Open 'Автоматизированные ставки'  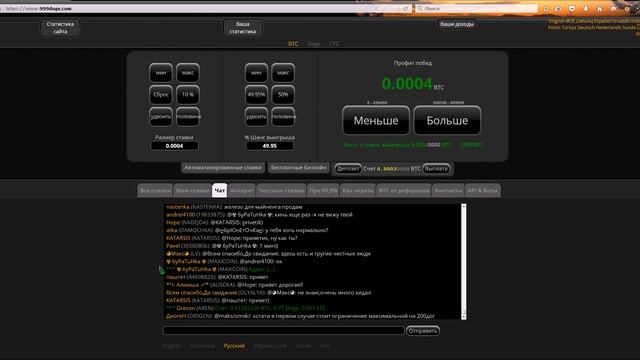click(223, 168)
